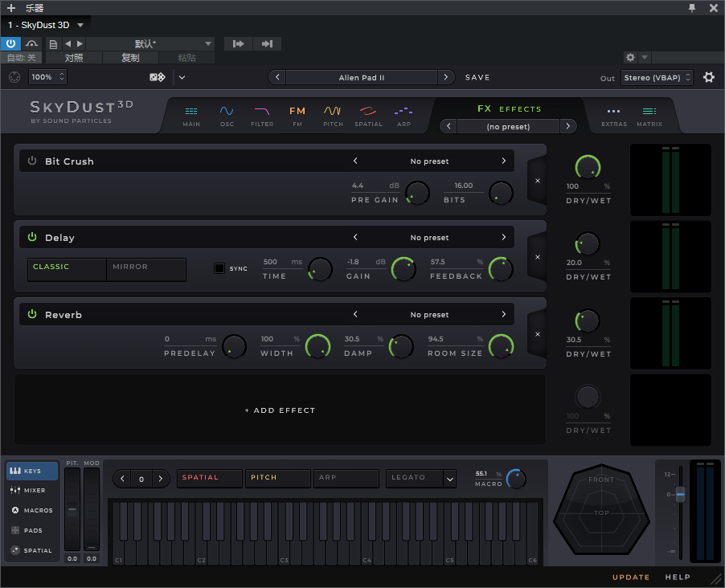Show the SPATIAL panel in the sidebar
This screenshot has height=588, width=725.
(31, 550)
